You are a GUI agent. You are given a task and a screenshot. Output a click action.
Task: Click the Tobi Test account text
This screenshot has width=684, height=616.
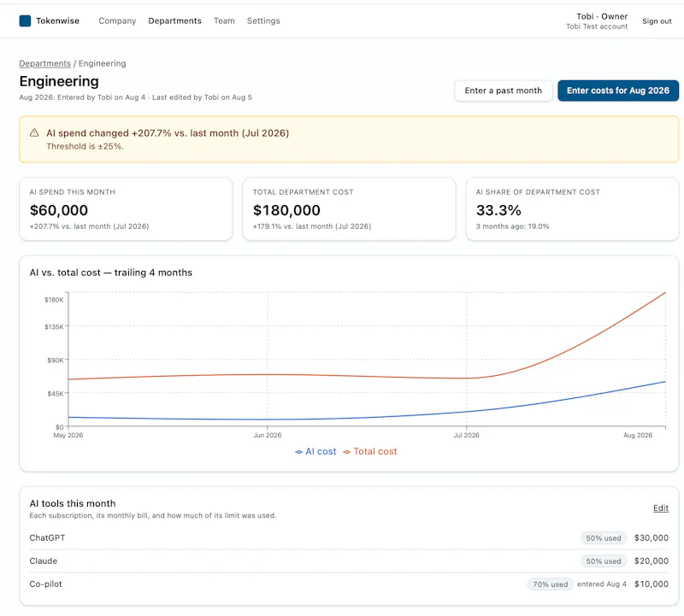[x=597, y=26]
